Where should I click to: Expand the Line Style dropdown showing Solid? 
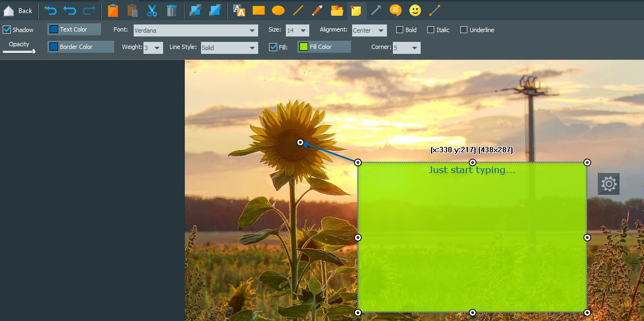tap(229, 48)
